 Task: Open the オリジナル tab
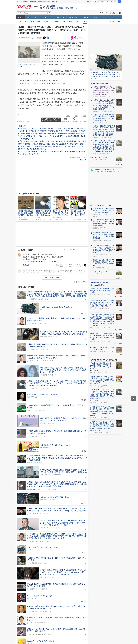click(x=60, y=17)
